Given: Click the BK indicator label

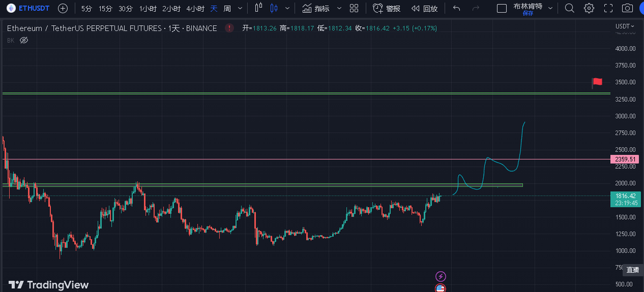Looking at the screenshot, I should (11, 40).
